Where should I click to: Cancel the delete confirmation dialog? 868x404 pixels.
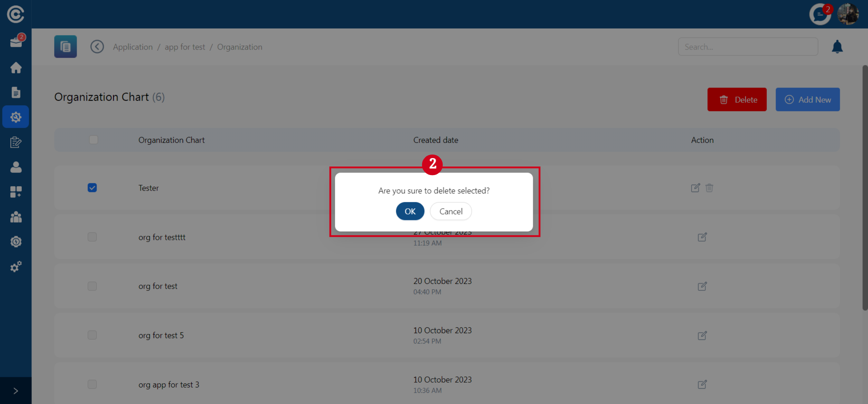451,211
